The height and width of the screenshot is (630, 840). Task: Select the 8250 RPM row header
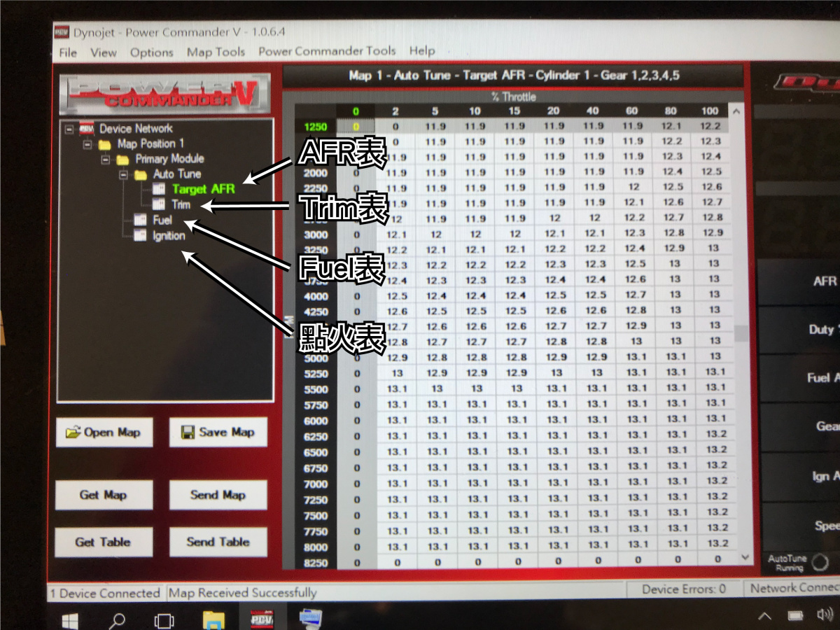click(316, 562)
